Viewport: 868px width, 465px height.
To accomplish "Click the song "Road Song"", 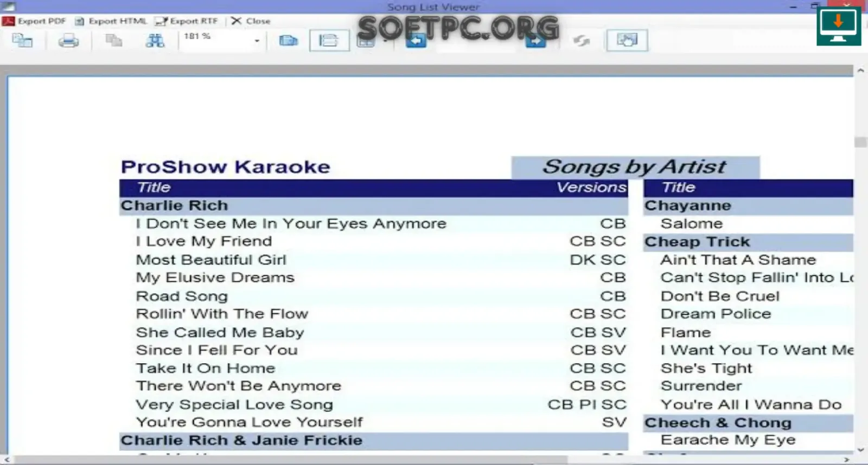I will [182, 296].
